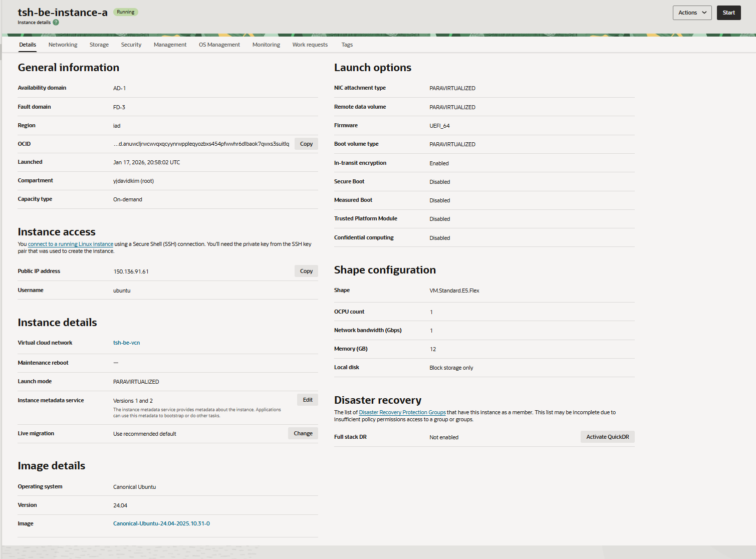Screen dimensions: 756x559
Task: Change the live migration setting
Action: pos(303,433)
